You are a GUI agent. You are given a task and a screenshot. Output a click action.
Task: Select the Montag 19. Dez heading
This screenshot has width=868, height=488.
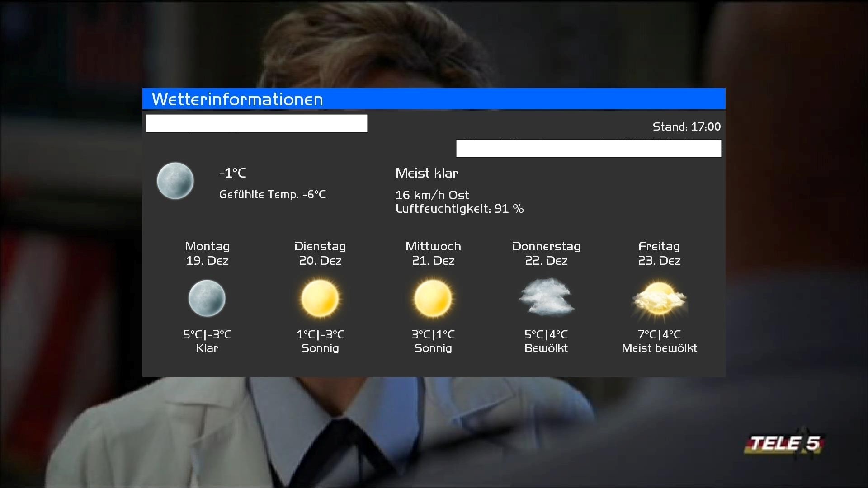tap(207, 253)
